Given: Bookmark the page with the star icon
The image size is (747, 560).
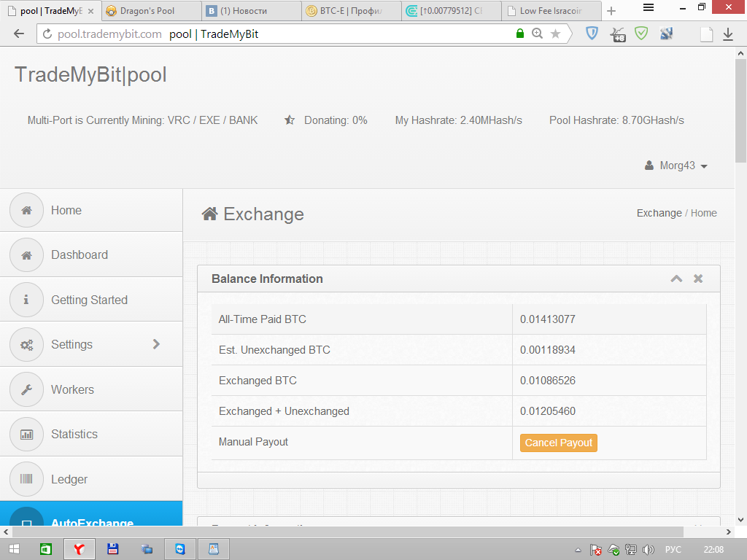Looking at the screenshot, I should click(555, 34).
